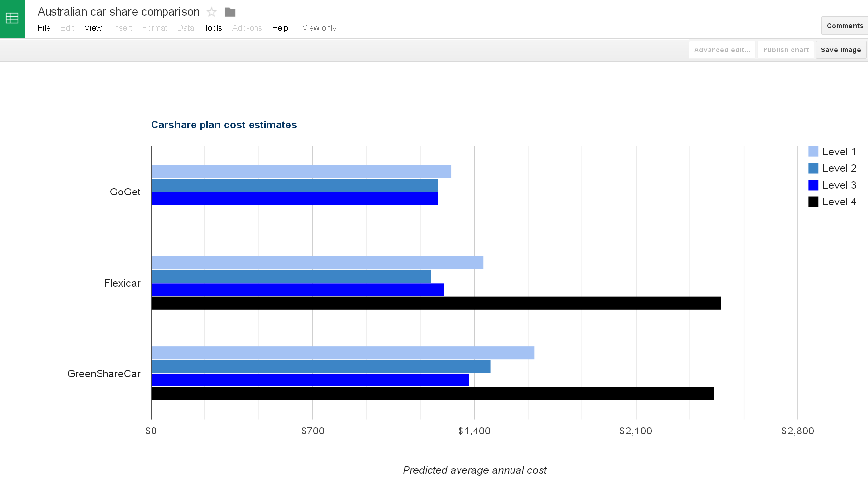The height and width of the screenshot is (480, 868).
Task: Select the Level 4 legend label
Action: 839,202
